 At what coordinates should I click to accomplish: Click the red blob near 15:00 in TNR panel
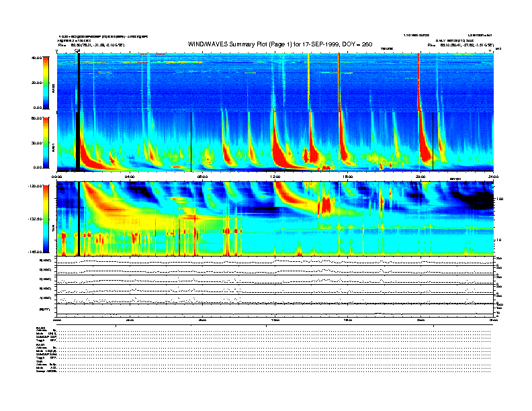click(325, 205)
